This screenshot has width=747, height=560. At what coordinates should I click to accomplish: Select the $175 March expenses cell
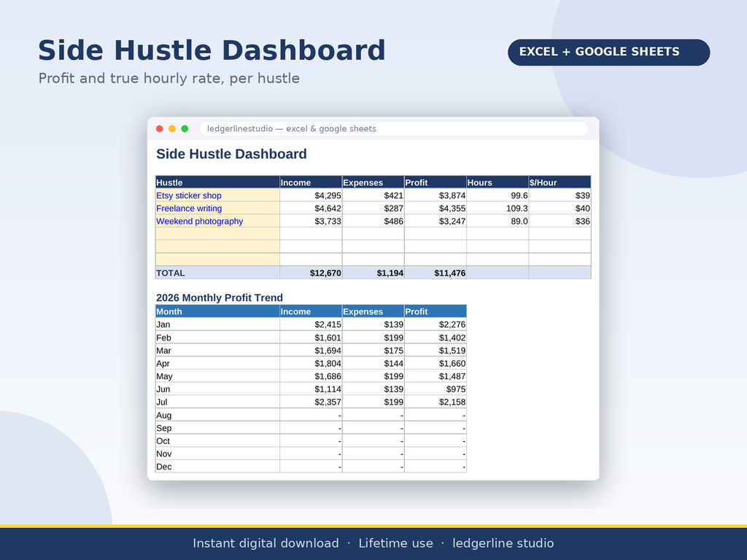pyautogui.click(x=373, y=351)
